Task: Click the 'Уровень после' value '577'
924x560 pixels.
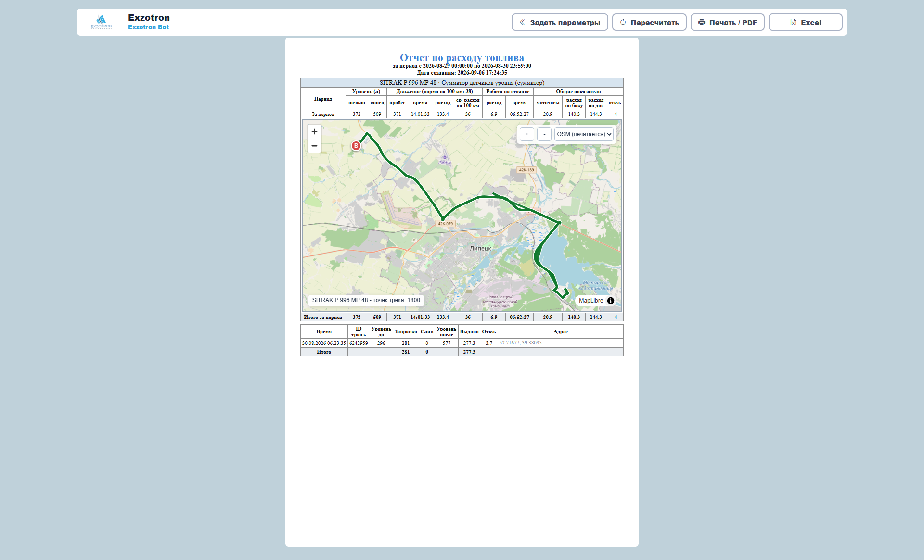Action: pos(447,343)
